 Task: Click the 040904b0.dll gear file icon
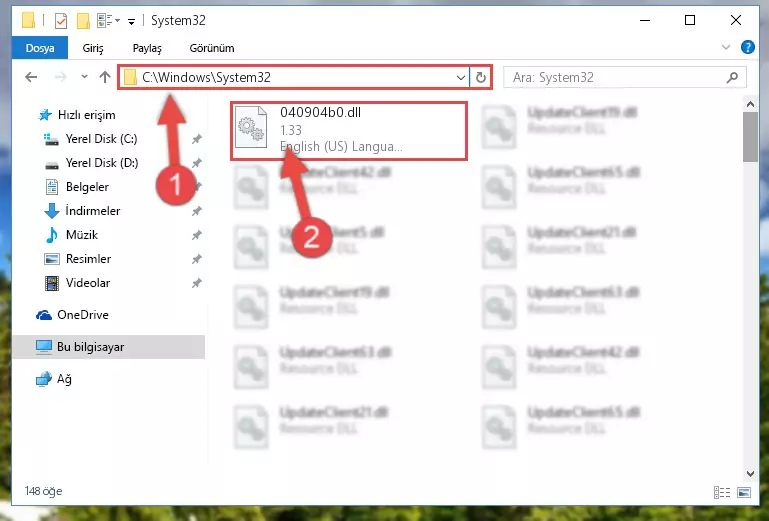click(251, 128)
